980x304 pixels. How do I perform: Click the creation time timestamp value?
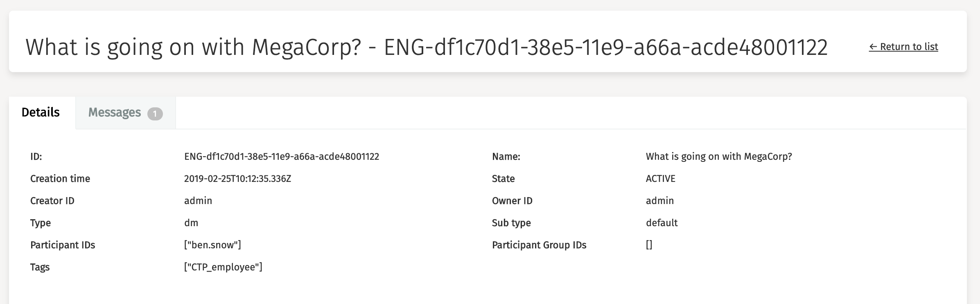click(237, 179)
